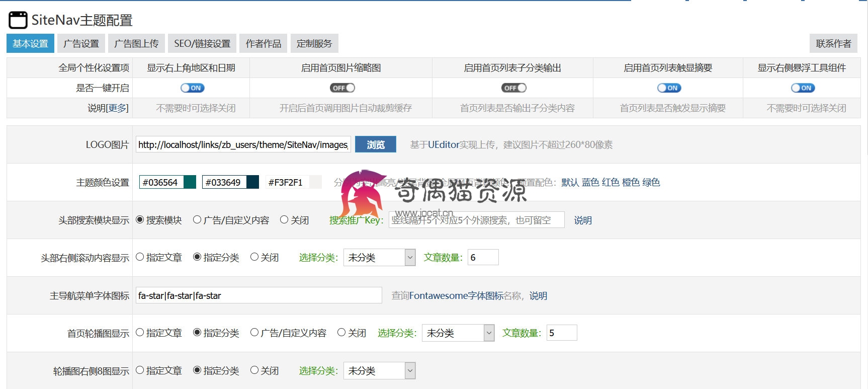
Task: Click 文章数量 field showing 6
Action: tap(483, 258)
